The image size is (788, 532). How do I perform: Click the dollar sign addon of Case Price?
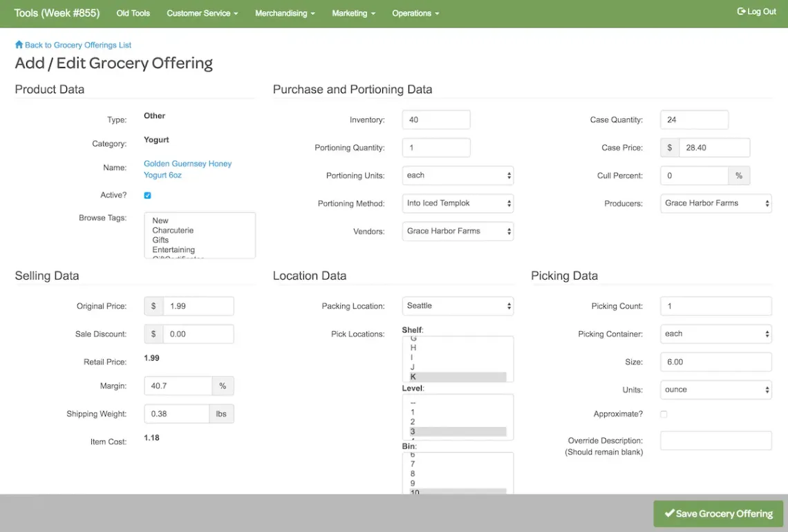click(x=669, y=148)
